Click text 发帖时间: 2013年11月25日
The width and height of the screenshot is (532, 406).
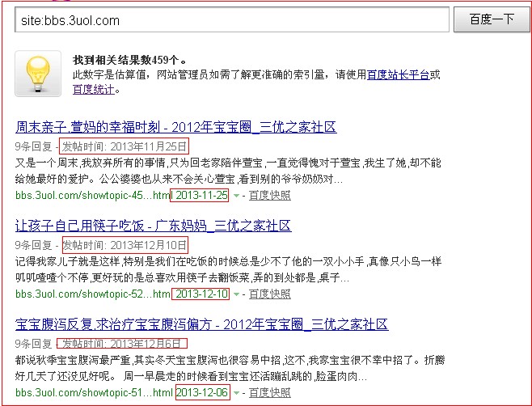coord(125,146)
